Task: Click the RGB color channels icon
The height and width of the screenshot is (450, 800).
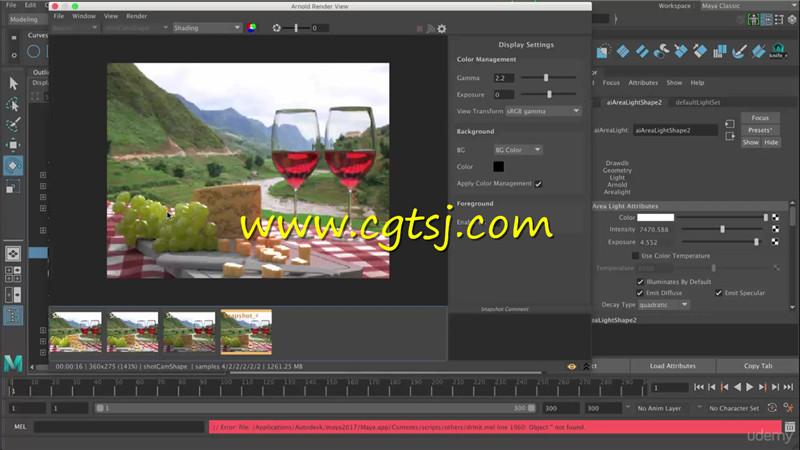Action: click(252, 28)
